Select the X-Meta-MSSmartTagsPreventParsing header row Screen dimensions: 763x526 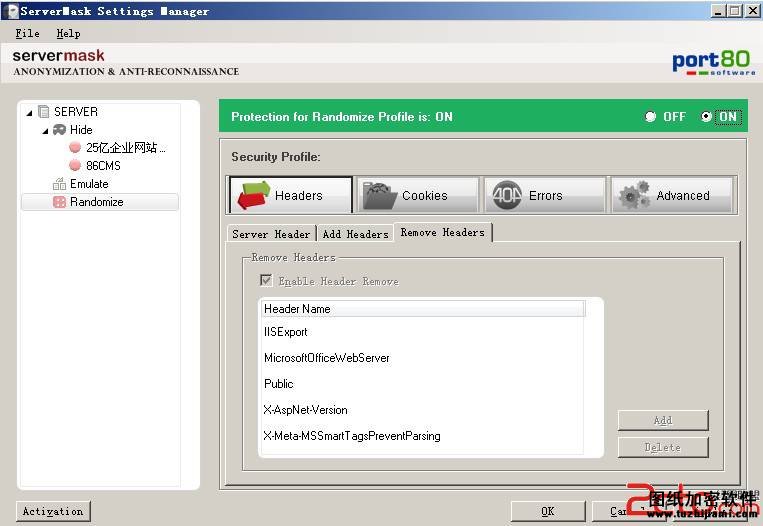[x=422, y=436]
